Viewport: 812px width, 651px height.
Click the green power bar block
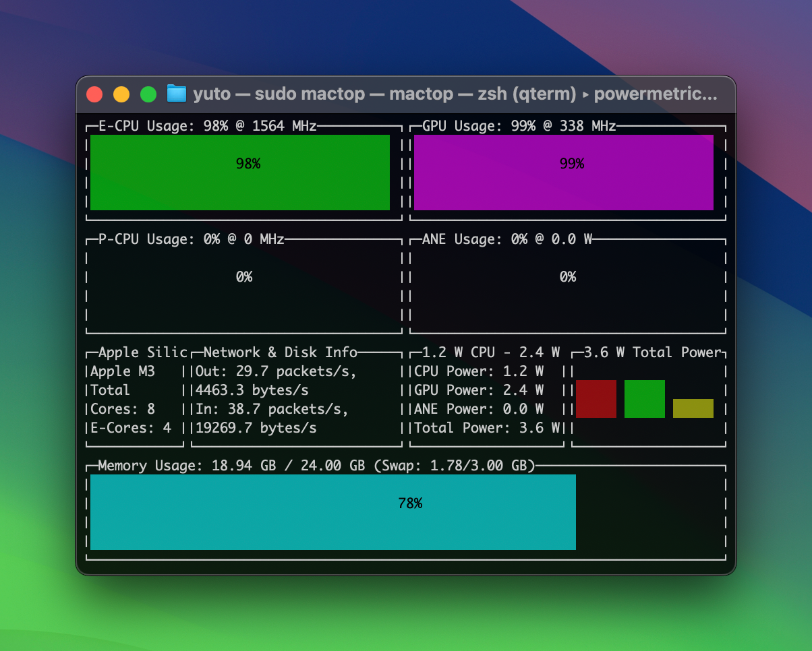(644, 399)
